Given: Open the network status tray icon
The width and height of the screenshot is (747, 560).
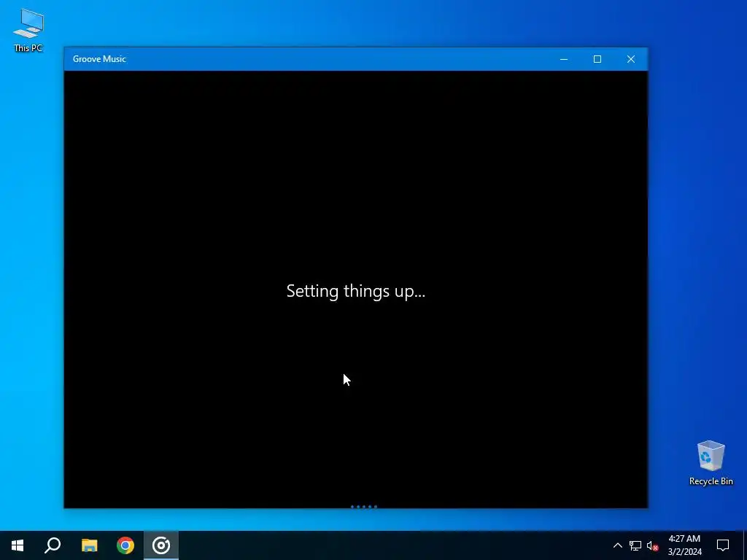Looking at the screenshot, I should tap(635, 545).
